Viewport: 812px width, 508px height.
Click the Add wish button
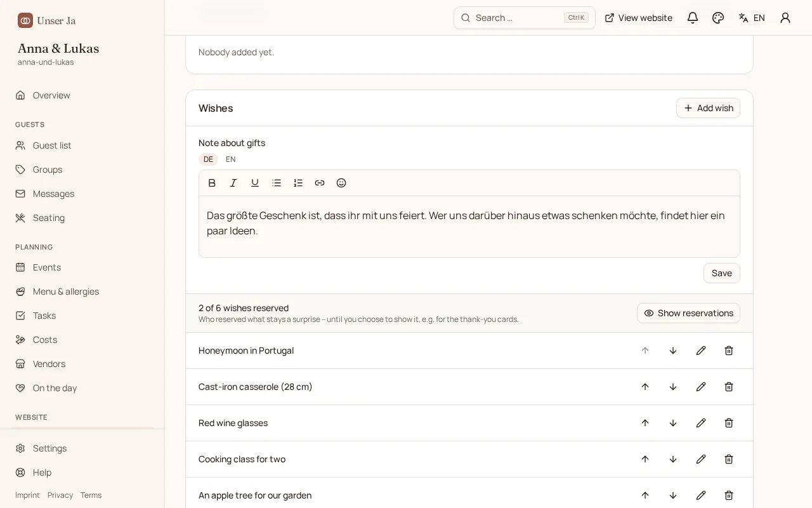[708, 108]
